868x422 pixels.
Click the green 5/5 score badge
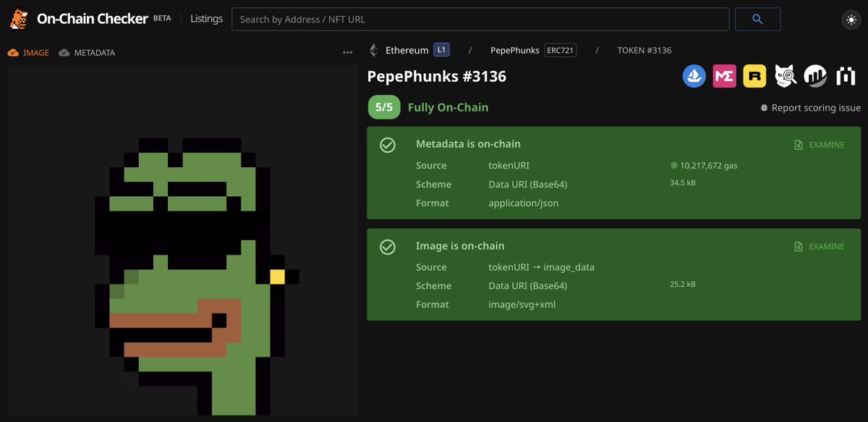[384, 106]
